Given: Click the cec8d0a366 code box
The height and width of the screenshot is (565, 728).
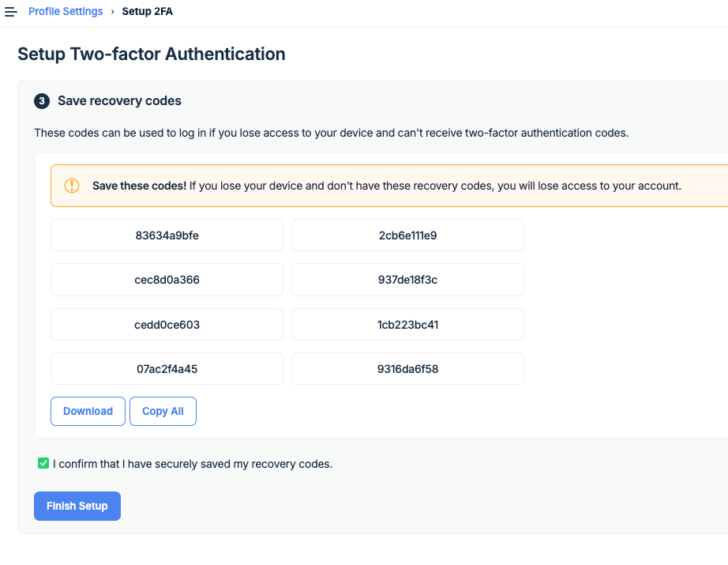Looking at the screenshot, I should [x=167, y=280].
